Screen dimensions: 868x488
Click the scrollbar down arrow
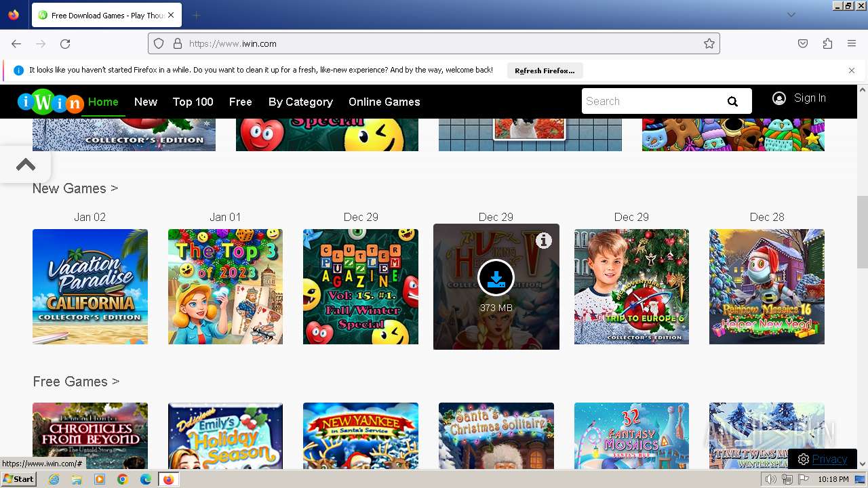863,464
